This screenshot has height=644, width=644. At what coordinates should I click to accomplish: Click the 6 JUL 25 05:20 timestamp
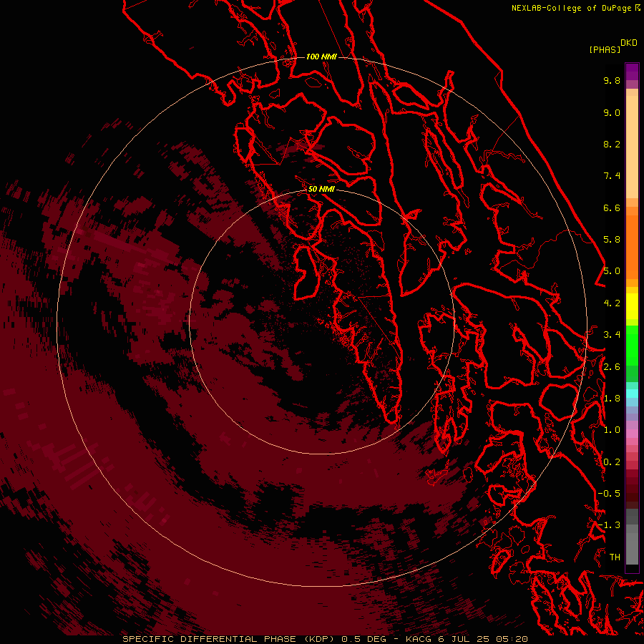[x=483, y=639]
